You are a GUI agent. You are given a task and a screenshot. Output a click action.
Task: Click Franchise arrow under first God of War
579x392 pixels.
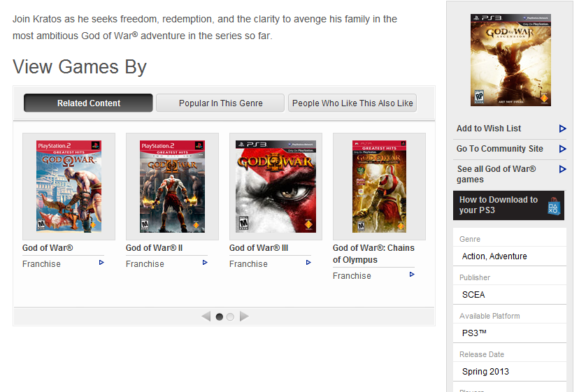point(101,263)
